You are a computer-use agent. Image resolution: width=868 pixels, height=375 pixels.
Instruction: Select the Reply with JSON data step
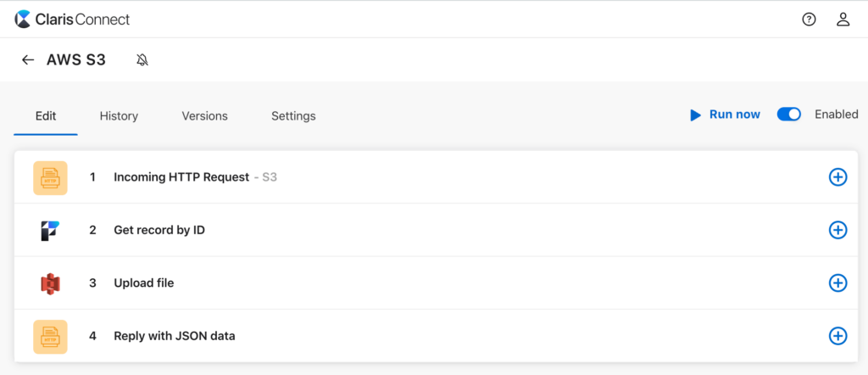pos(175,336)
